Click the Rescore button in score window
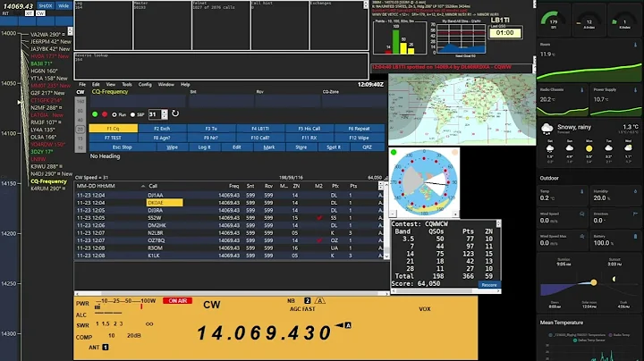This screenshot has width=644, height=361. click(x=488, y=285)
